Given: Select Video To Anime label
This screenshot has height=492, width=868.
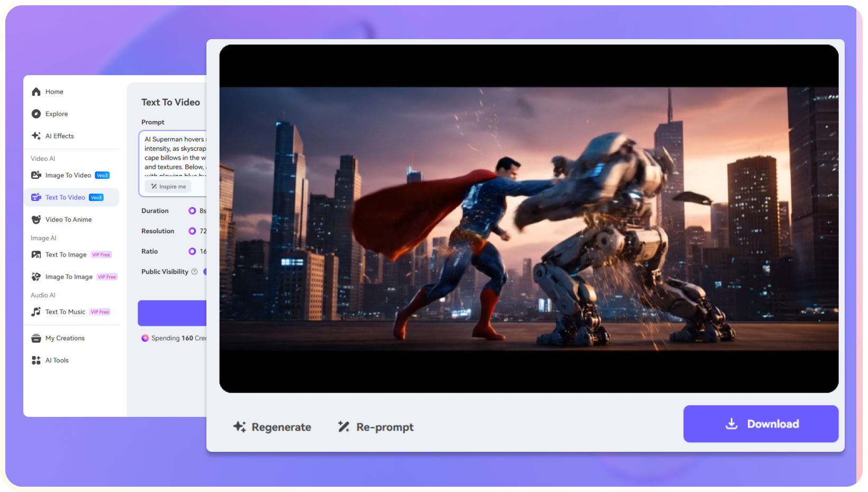Looking at the screenshot, I should (68, 220).
